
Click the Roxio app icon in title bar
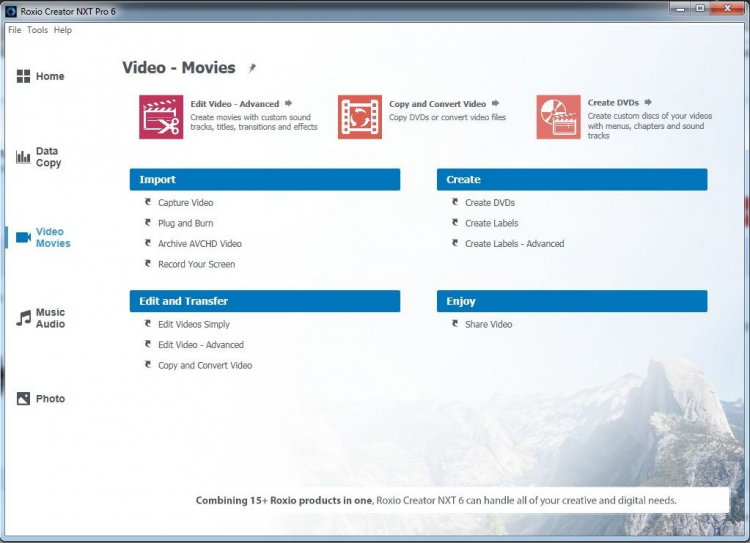[11, 11]
